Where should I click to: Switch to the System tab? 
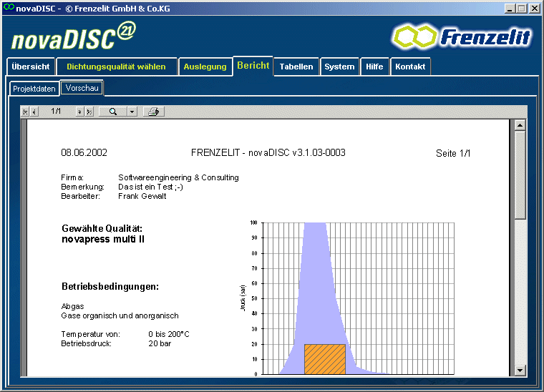pos(339,67)
